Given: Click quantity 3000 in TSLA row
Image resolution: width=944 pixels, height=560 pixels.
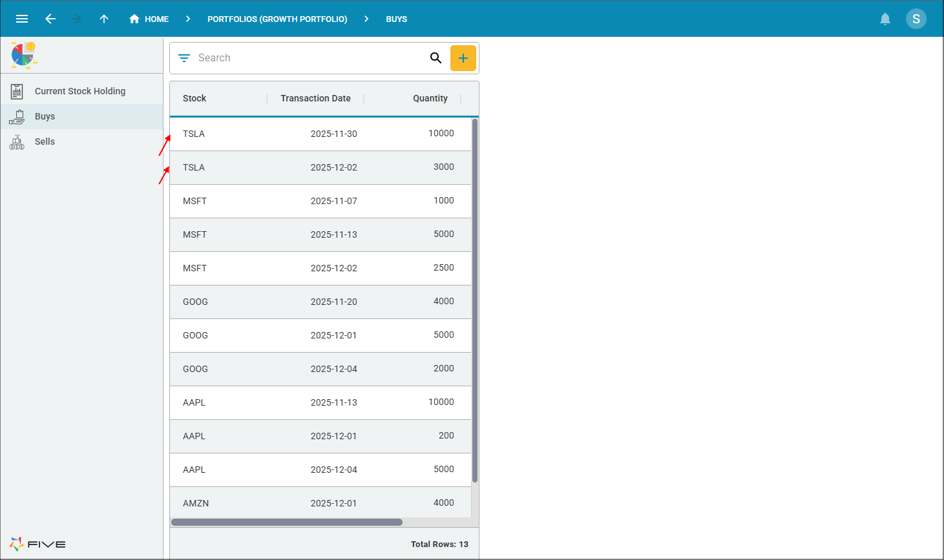Looking at the screenshot, I should (x=444, y=167).
